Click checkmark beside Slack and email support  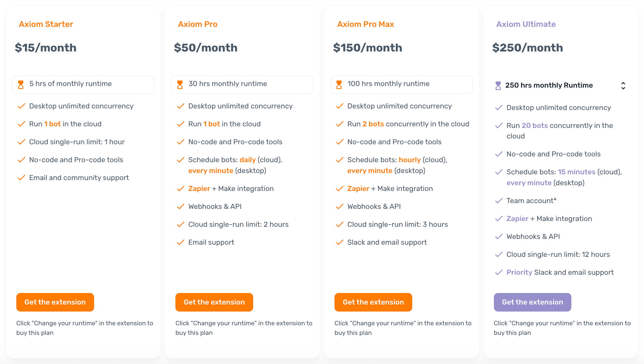click(x=340, y=242)
